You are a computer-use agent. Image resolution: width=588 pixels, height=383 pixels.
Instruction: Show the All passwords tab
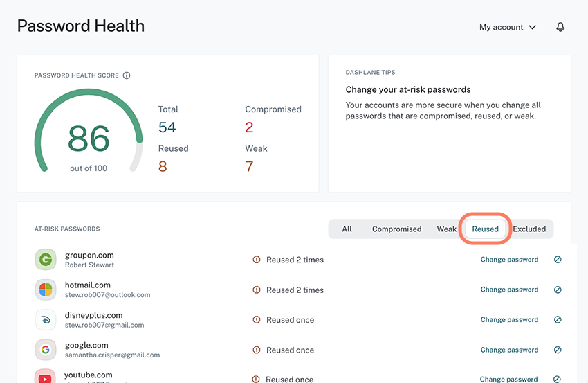347,229
